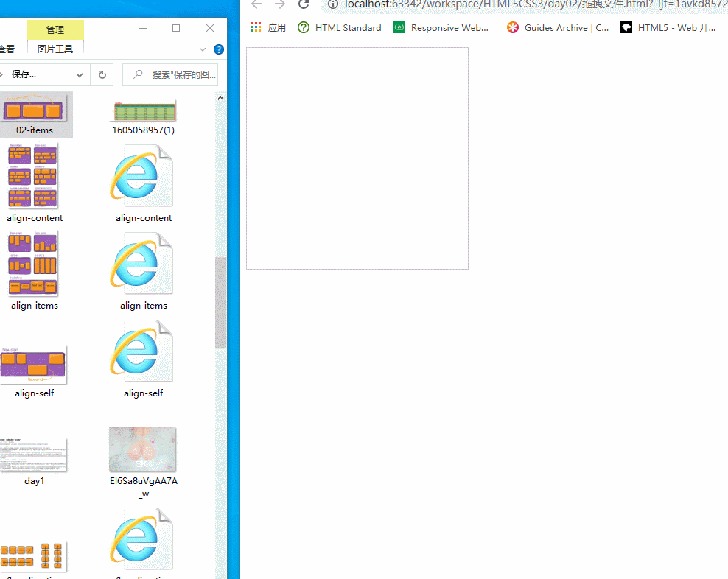The height and width of the screenshot is (579, 728).
Task: Click the Explorer refresh button
Action: (x=102, y=74)
